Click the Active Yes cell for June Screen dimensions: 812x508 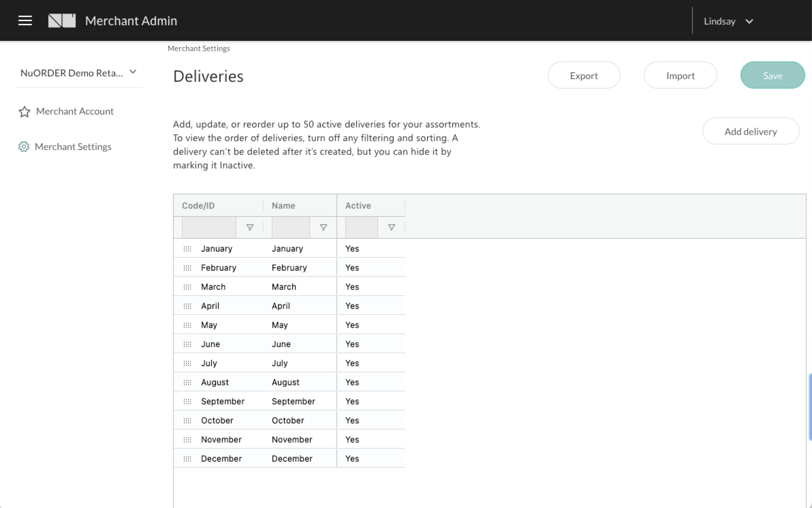coord(371,344)
